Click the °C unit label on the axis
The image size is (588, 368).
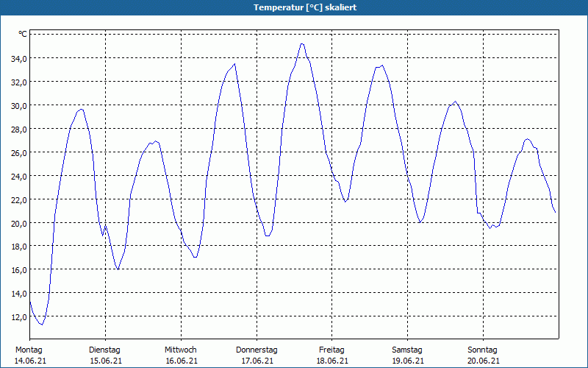[x=22, y=34]
